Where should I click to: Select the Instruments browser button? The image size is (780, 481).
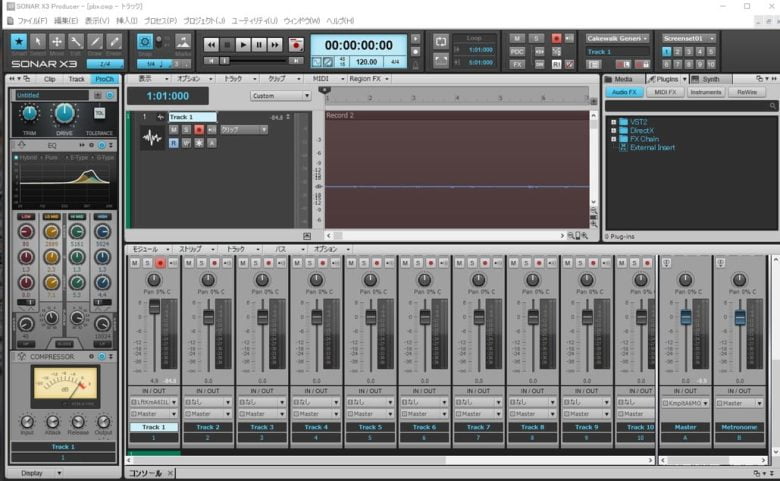point(705,92)
